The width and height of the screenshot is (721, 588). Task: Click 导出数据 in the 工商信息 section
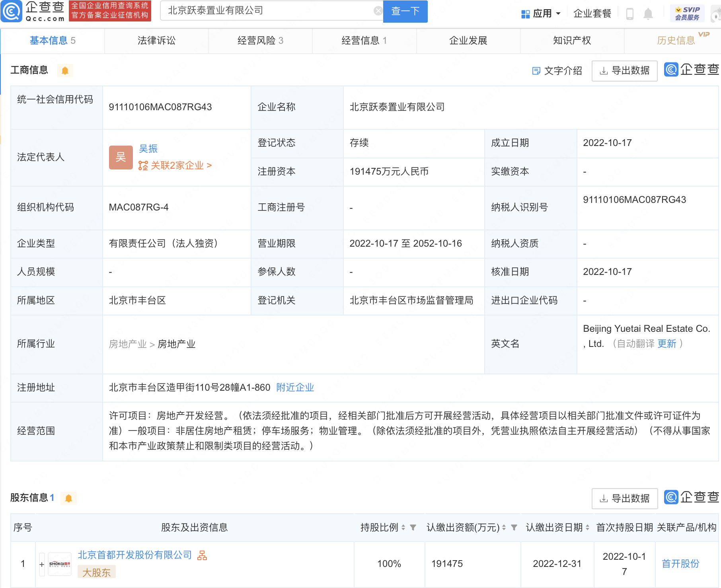pos(624,71)
